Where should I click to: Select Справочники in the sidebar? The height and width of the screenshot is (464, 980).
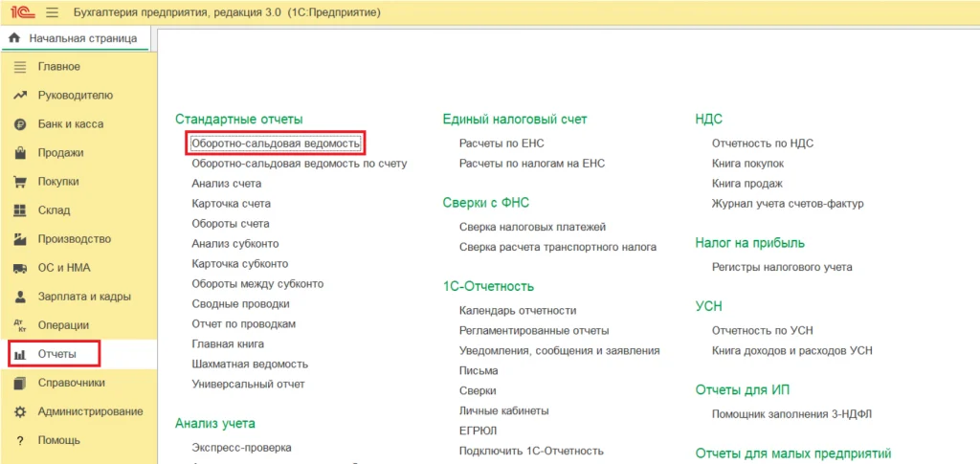[71, 383]
